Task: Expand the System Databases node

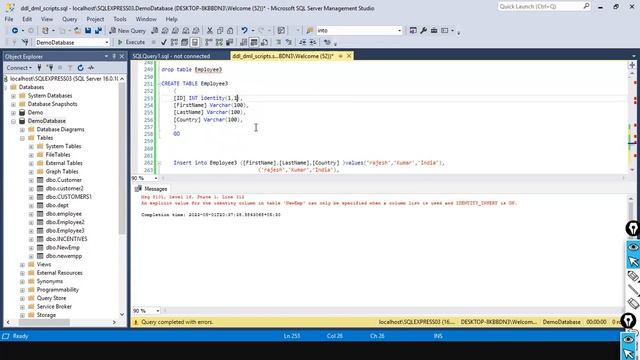Action: pos(13,96)
